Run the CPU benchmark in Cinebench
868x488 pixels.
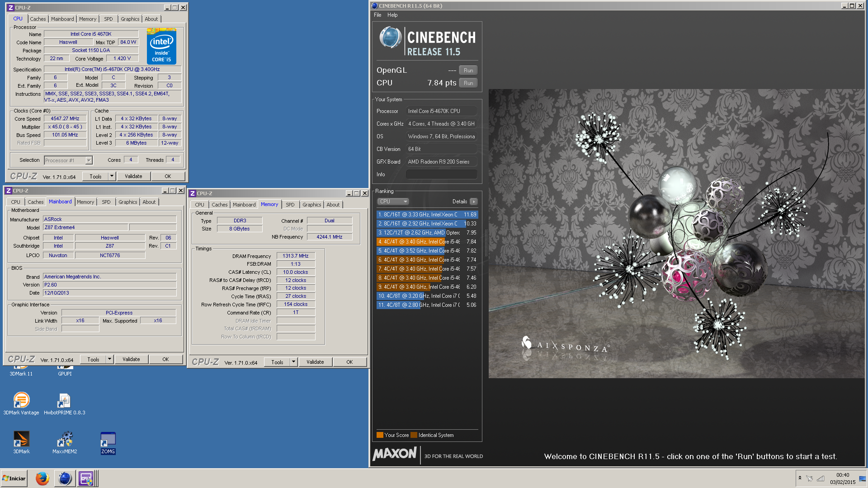[468, 83]
